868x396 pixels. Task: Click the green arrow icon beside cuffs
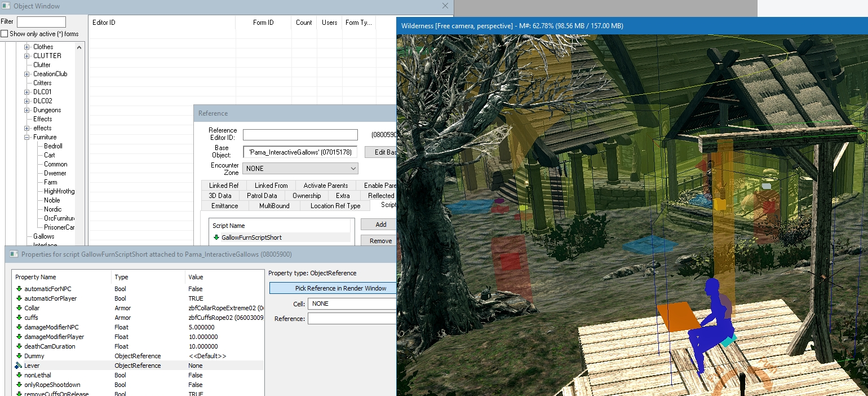click(x=19, y=318)
